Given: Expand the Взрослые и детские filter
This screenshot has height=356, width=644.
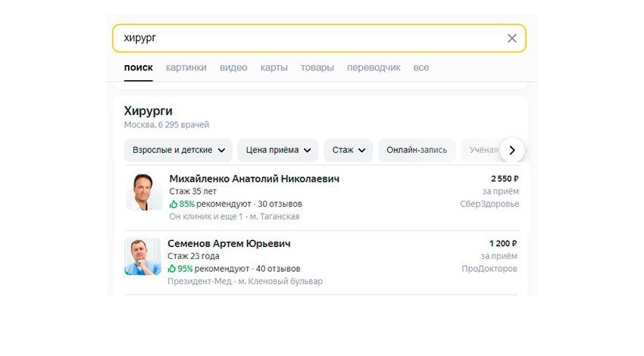Looking at the screenshot, I should click(x=178, y=150).
